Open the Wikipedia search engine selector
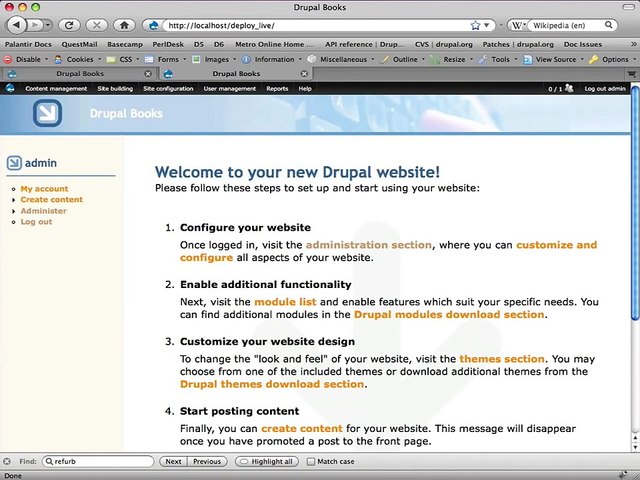 [x=518, y=25]
